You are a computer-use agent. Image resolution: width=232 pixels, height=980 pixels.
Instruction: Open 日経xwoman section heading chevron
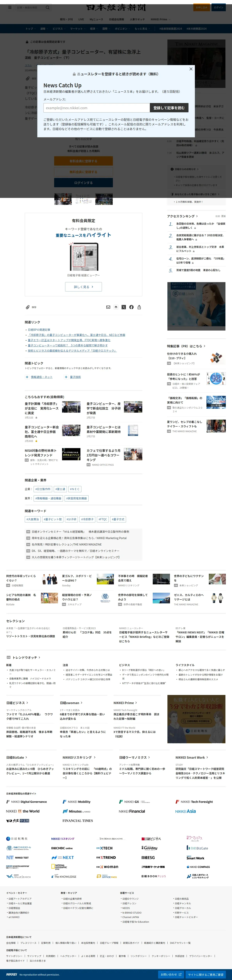click(82, 703)
